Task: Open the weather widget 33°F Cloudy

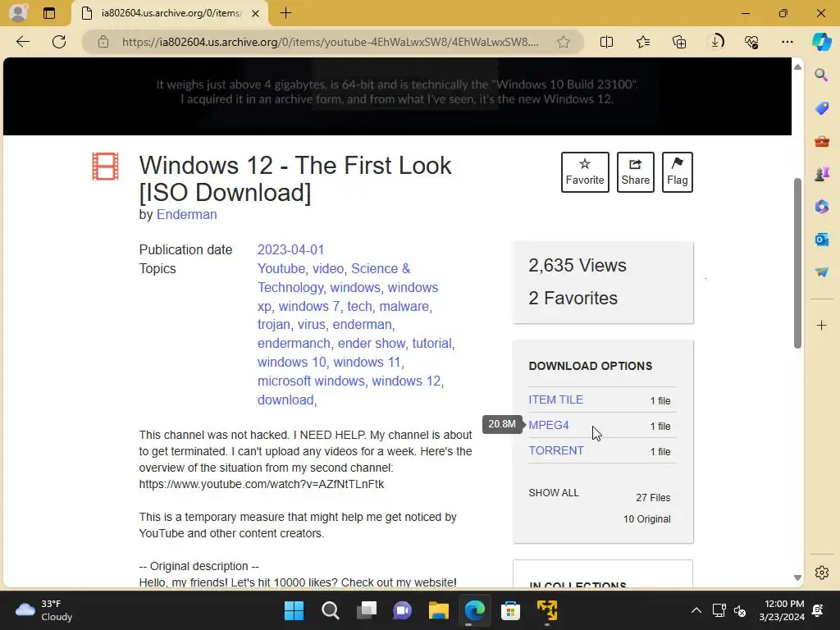Action: pyautogui.click(x=44, y=610)
